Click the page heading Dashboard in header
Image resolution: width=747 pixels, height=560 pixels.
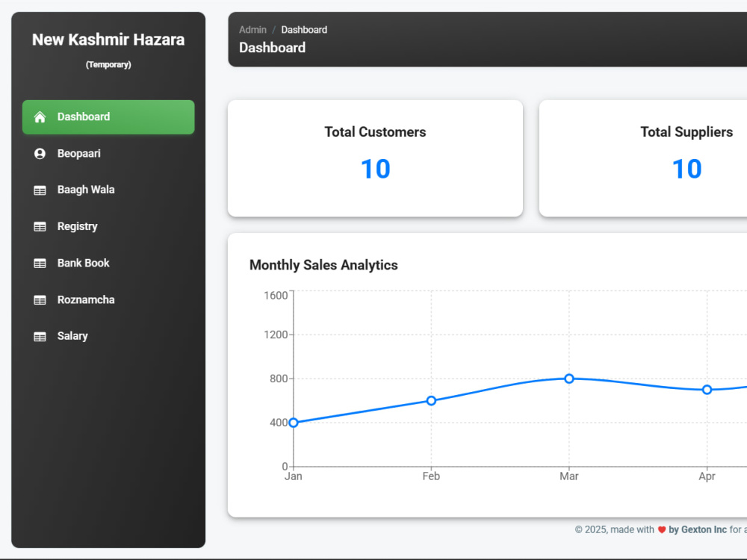(x=272, y=48)
